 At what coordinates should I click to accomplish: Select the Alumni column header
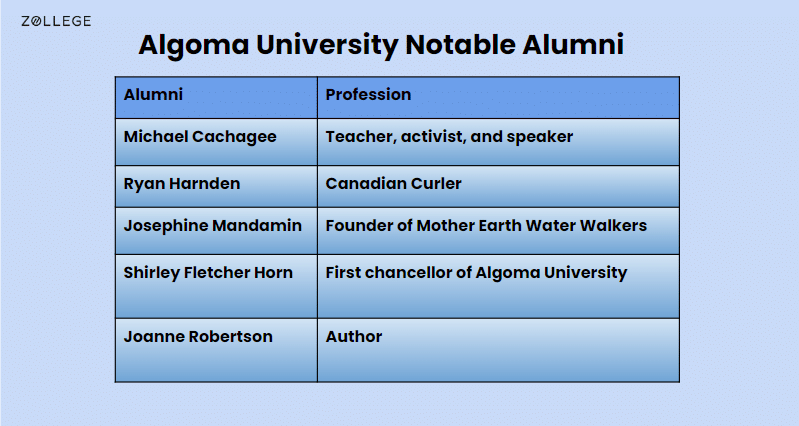pyautogui.click(x=216, y=97)
